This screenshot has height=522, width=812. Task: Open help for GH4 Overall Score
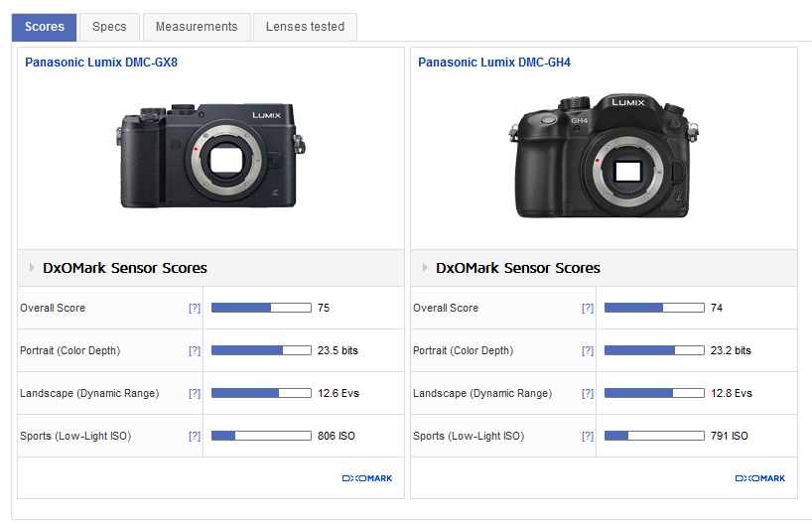tap(588, 309)
